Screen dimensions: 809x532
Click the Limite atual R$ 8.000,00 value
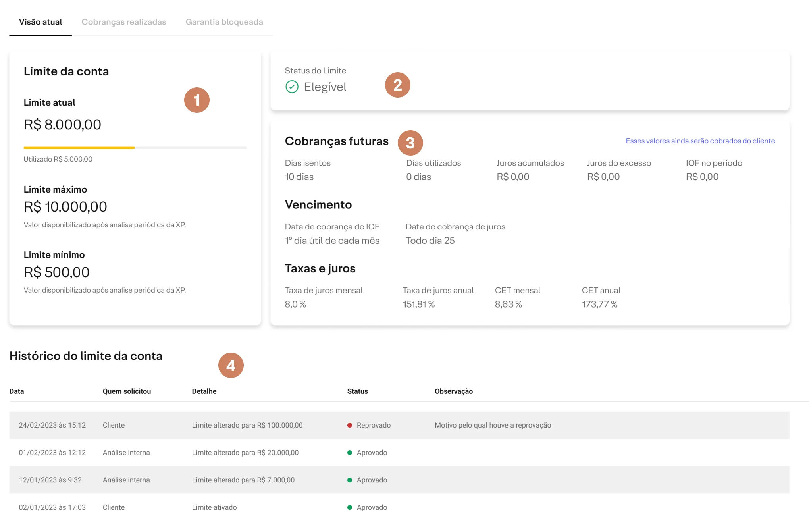[x=62, y=125]
